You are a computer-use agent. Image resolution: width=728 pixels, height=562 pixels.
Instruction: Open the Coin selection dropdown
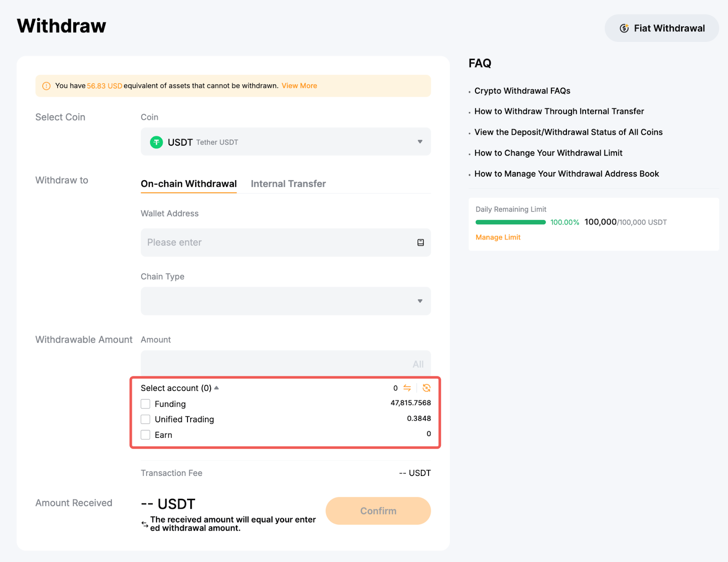click(285, 142)
